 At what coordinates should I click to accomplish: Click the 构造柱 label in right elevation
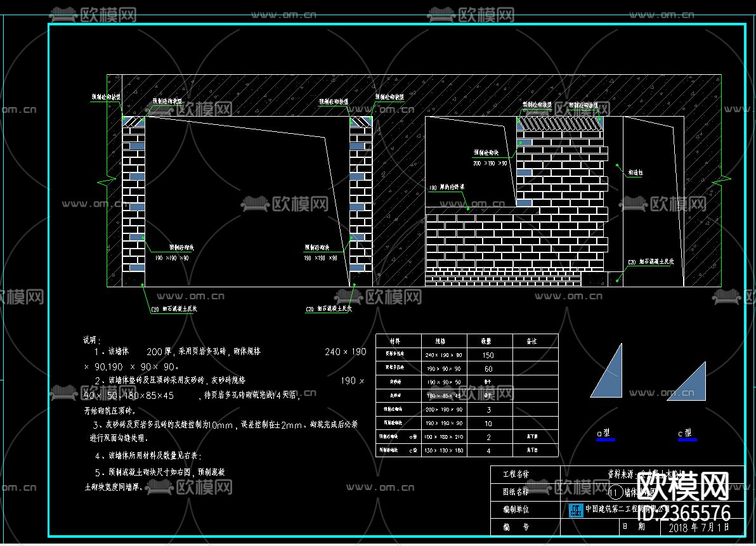pos(635,172)
